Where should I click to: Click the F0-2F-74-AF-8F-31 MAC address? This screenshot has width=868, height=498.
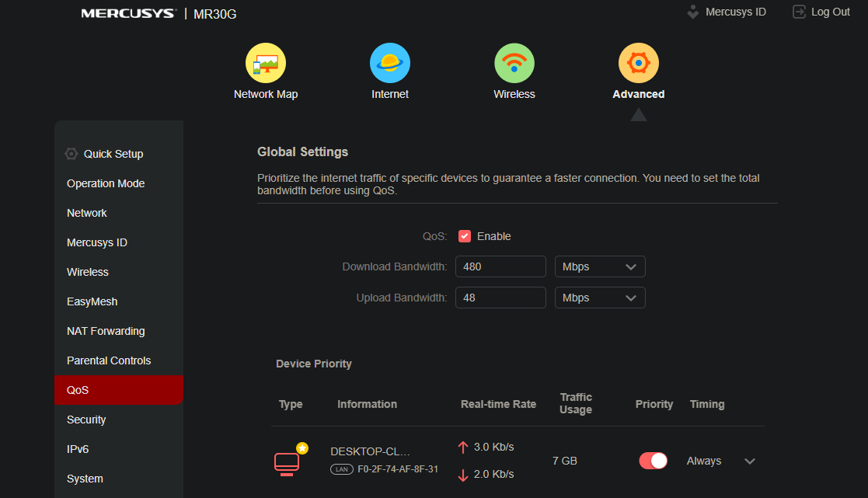coord(398,469)
